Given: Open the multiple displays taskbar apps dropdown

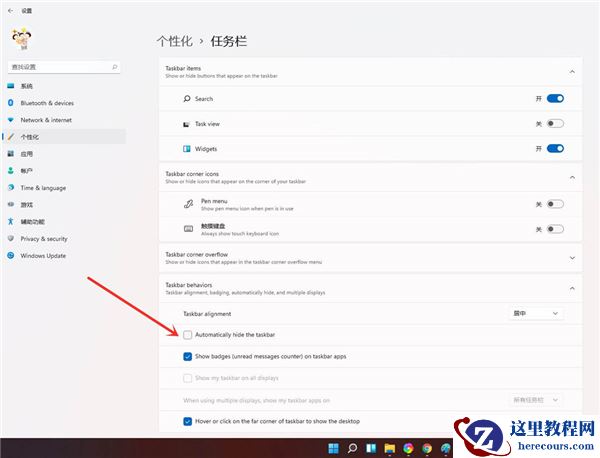Looking at the screenshot, I should [536, 400].
